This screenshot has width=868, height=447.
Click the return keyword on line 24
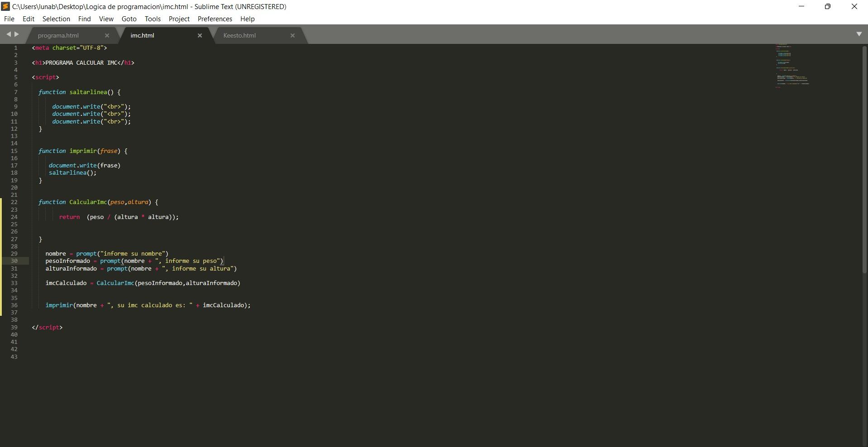click(69, 217)
